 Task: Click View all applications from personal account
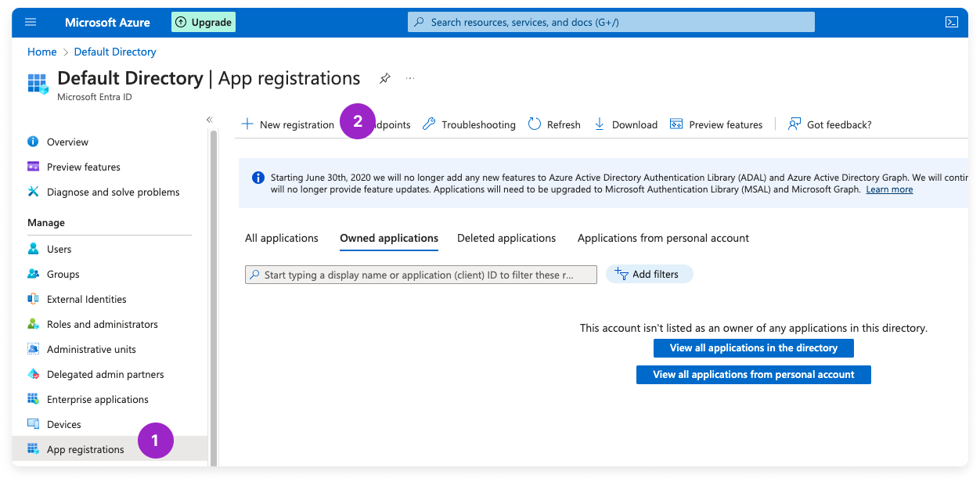(x=754, y=375)
